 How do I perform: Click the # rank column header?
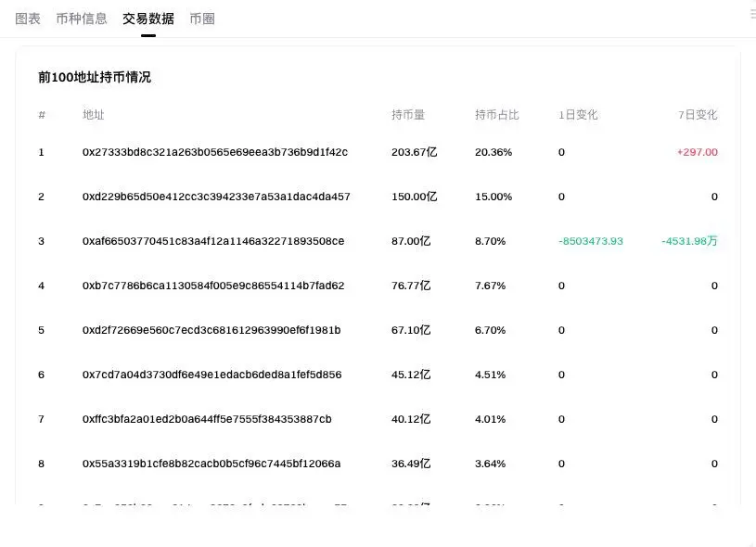coord(42,115)
